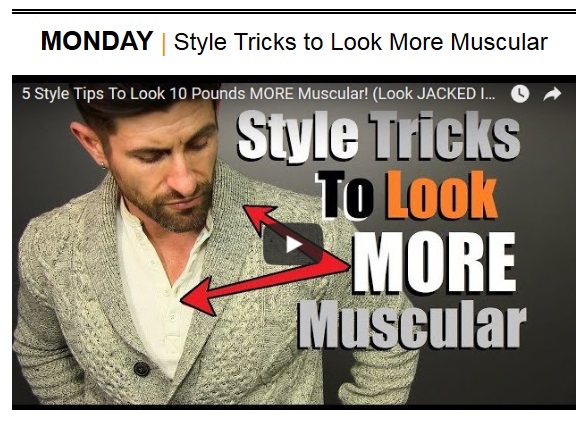The width and height of the screenshot is (588, 424).
Task: Click 'Style Tricks to Look More Muscular' heading
Action: (x=361, y=42)
